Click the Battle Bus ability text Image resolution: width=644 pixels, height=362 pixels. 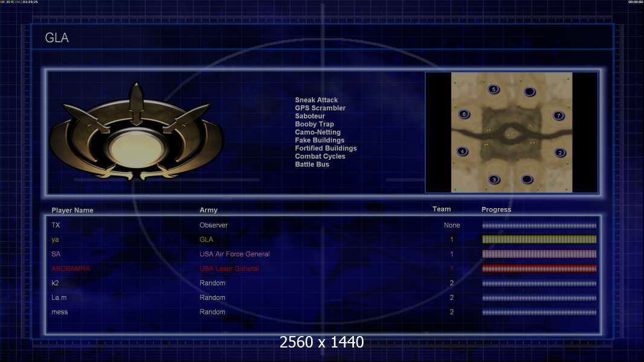coord(312,164)
